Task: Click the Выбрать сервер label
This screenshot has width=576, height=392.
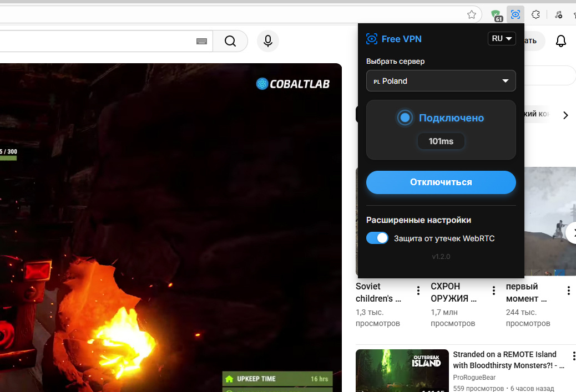Action: 395,62
